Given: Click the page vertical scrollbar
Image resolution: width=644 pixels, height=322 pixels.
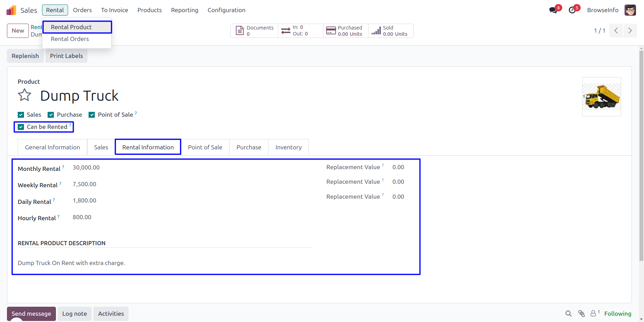Looking at the screenshot, I should click(x=641, y=156).
